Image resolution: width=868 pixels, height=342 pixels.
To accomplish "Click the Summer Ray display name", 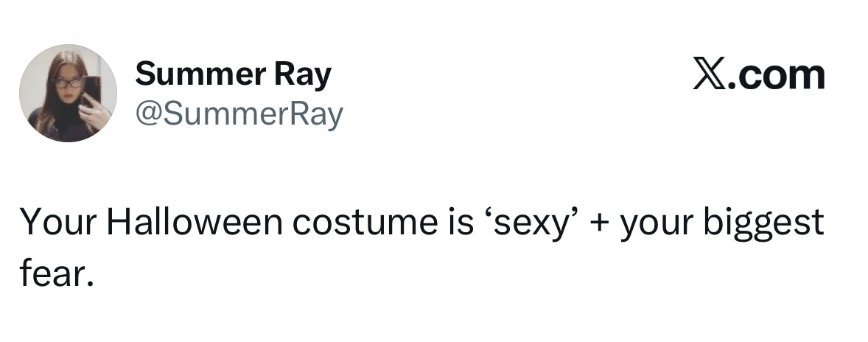I will (234, 74).
